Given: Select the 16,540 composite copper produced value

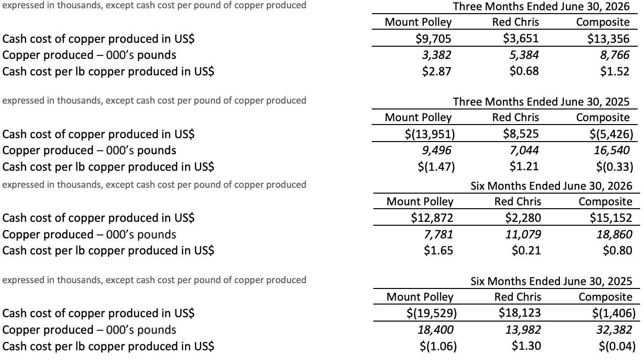Looking at the screenshot, I should coord(611,150).
